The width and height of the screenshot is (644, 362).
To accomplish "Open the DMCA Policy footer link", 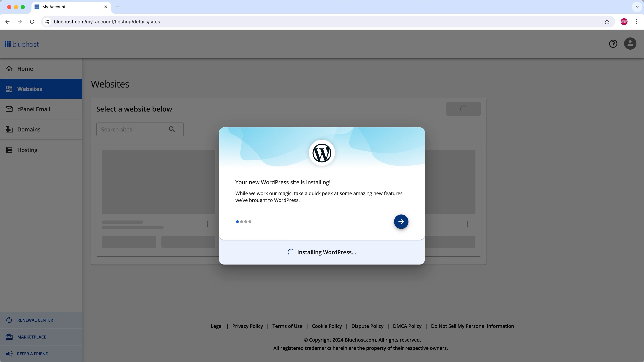I will [407, 326].
